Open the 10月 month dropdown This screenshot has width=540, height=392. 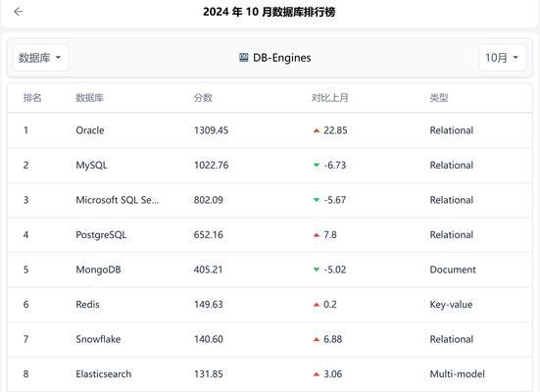point(503,58)
